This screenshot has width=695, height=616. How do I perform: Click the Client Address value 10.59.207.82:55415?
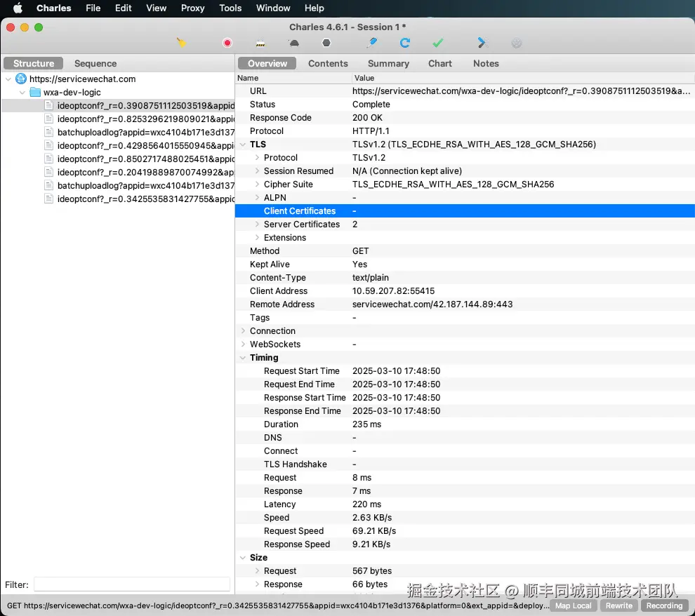click(x=393, y=291)
